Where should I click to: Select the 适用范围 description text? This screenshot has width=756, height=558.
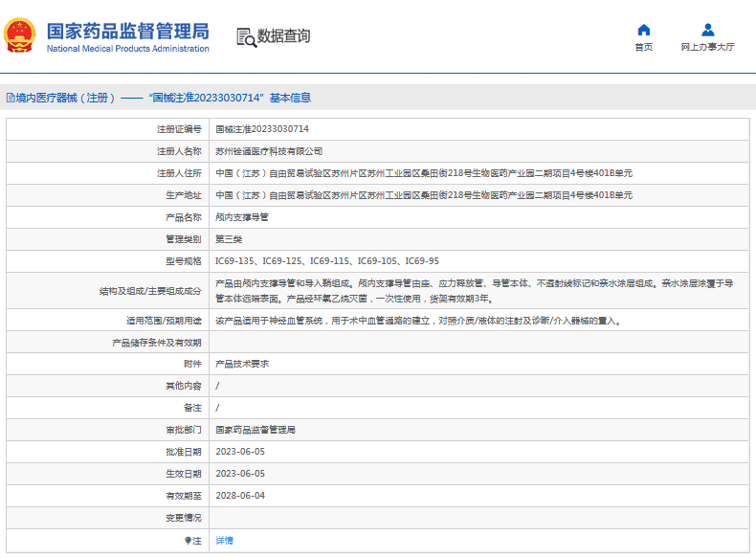(x=418, y=321)
